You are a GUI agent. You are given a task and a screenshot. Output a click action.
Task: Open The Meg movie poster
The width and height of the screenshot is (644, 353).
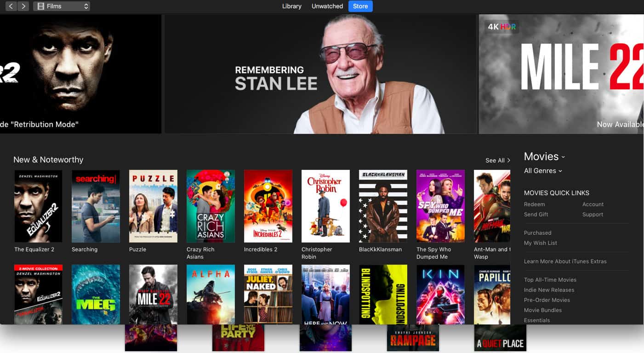coord(96,295)
